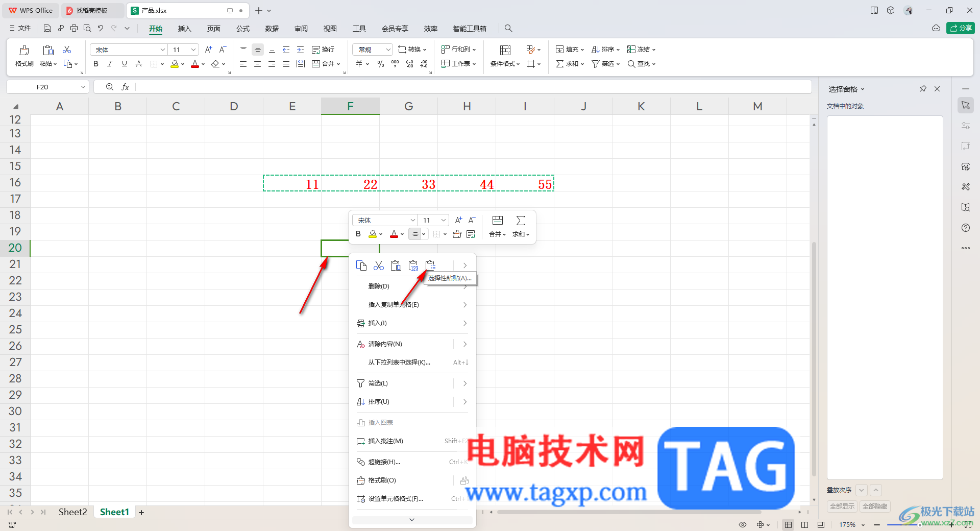Click the Share (分享) button
Screen dimensions: 980x531
pos(961,28)
